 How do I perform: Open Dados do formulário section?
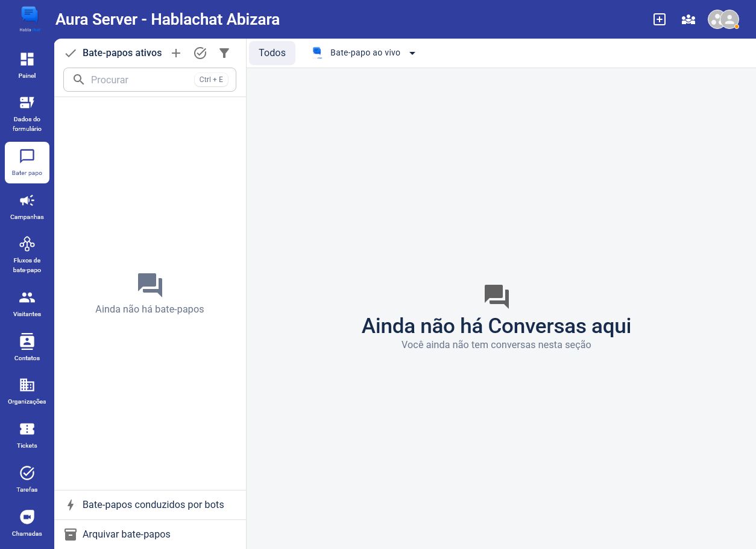tap(27, 114)
